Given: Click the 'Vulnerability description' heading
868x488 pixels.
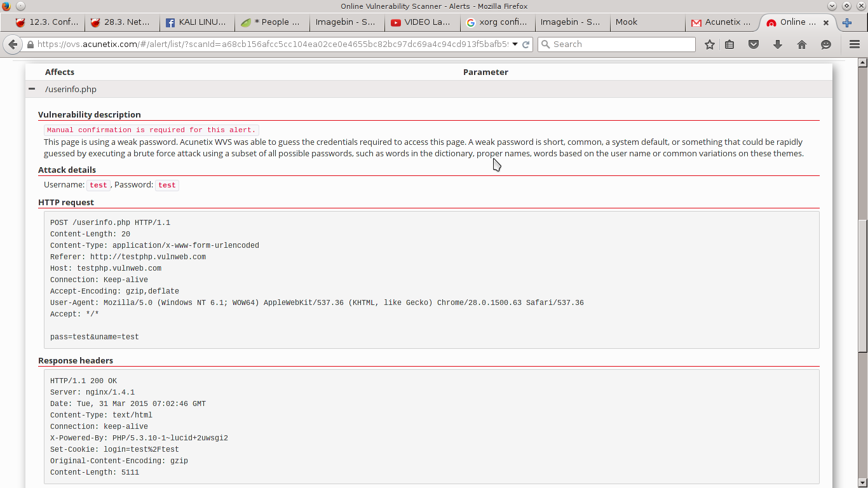Looking at the screenshot, I should 90,115.
